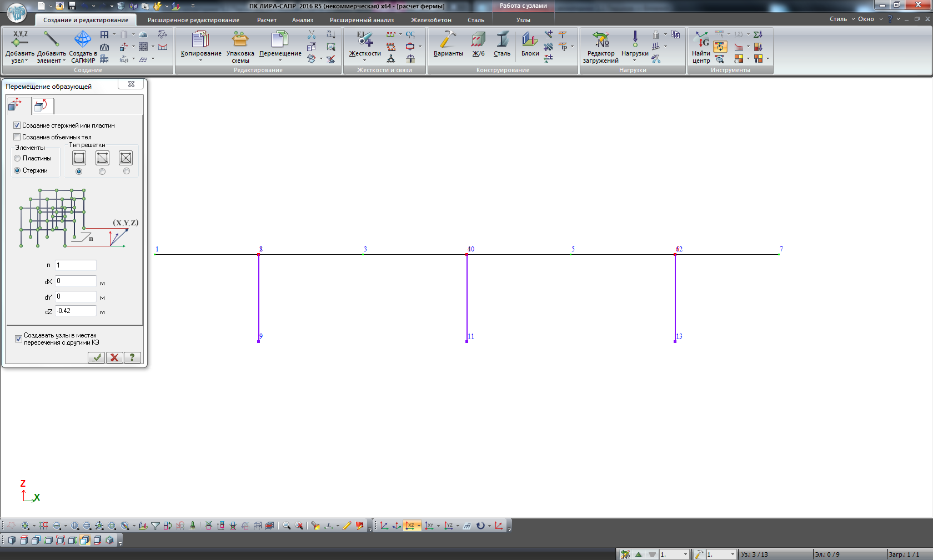Toggle Создание объемных тел checkbox
The height and width of the screenshot is (560, 933).
(x=17, y=137)
